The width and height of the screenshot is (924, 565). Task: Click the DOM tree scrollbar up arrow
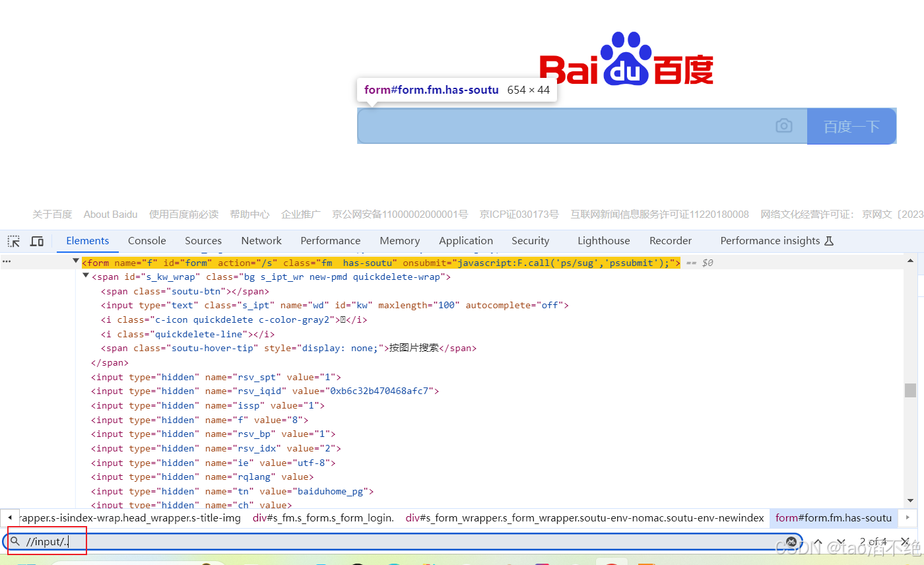click(x=911, y=261)
